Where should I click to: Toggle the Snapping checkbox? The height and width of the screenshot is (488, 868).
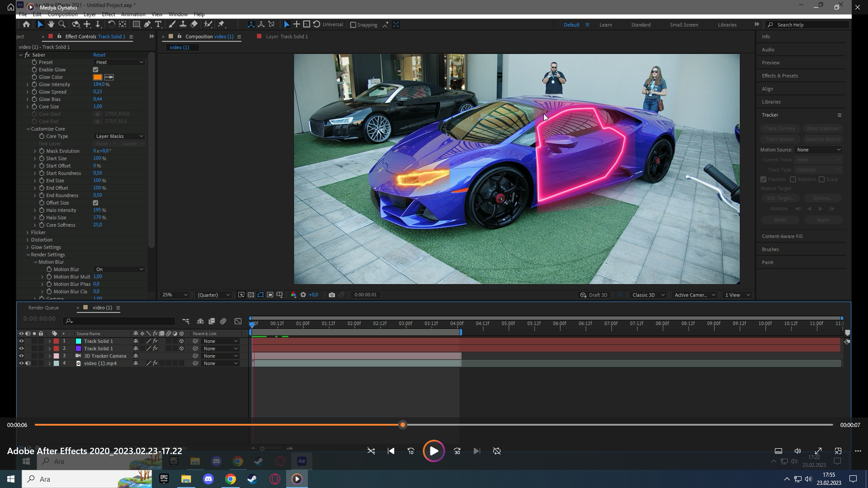[353, 25]
